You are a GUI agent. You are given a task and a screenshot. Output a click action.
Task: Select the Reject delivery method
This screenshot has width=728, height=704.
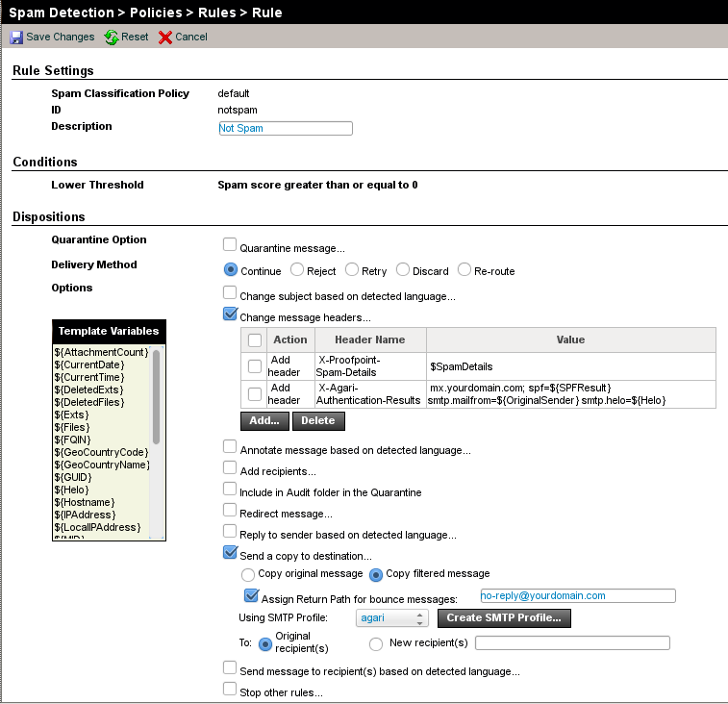coord(296,269)
